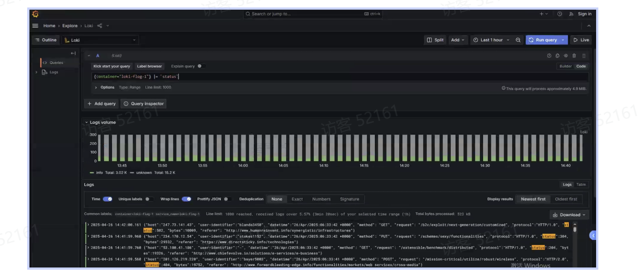Switch logs view to Table
This screenshot has height=271, width=644.
tap(581, 185)
